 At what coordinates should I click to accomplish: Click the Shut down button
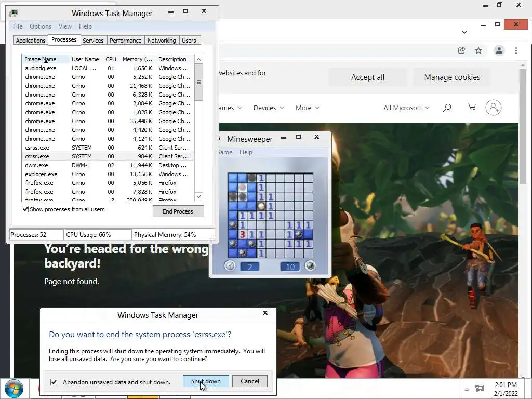pos(206,381)
